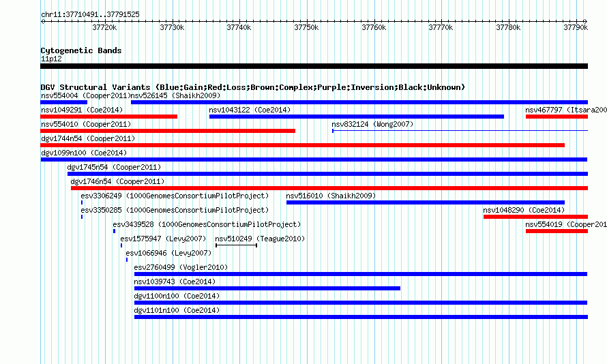
Task: Select the black nsv510249 unknown-type bracket
Action: [236, 245]
